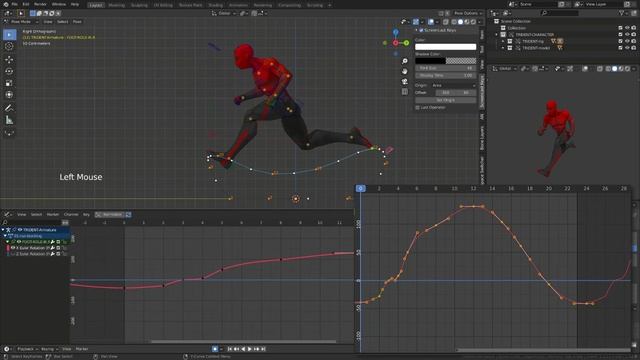The image size is (640, 360).
Task: Open Pose menu in viewport header
Action: coord(77,22)
